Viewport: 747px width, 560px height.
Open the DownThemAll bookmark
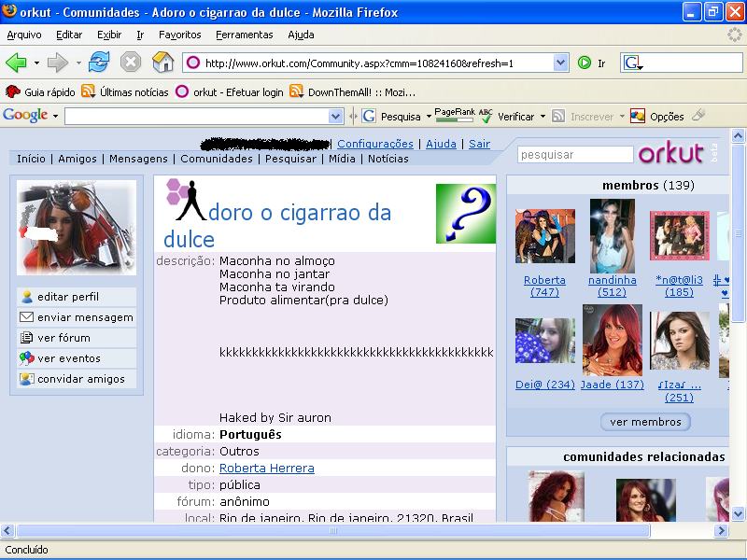tap(353, 91)
